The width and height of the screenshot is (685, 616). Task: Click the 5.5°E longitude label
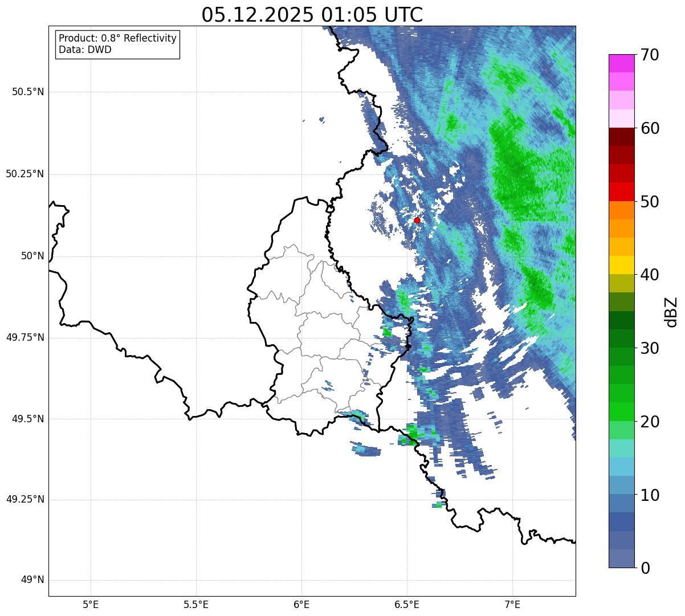[196, 604]
